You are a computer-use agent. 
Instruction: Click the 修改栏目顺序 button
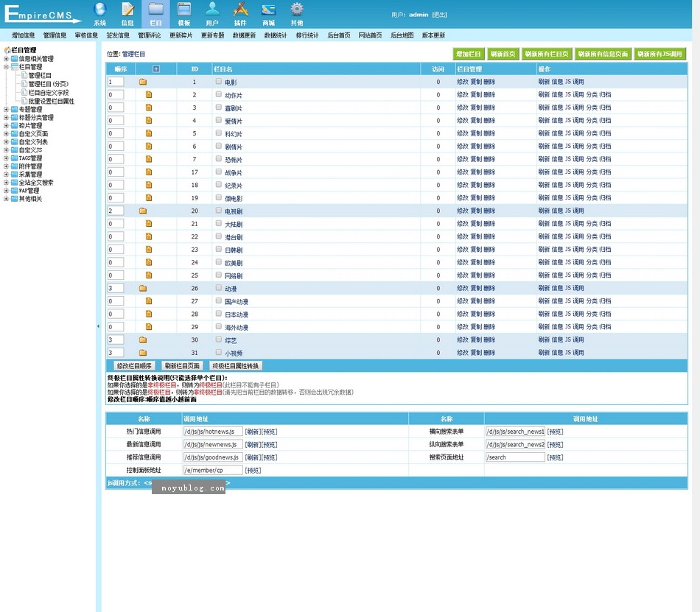tap(134, 366)
